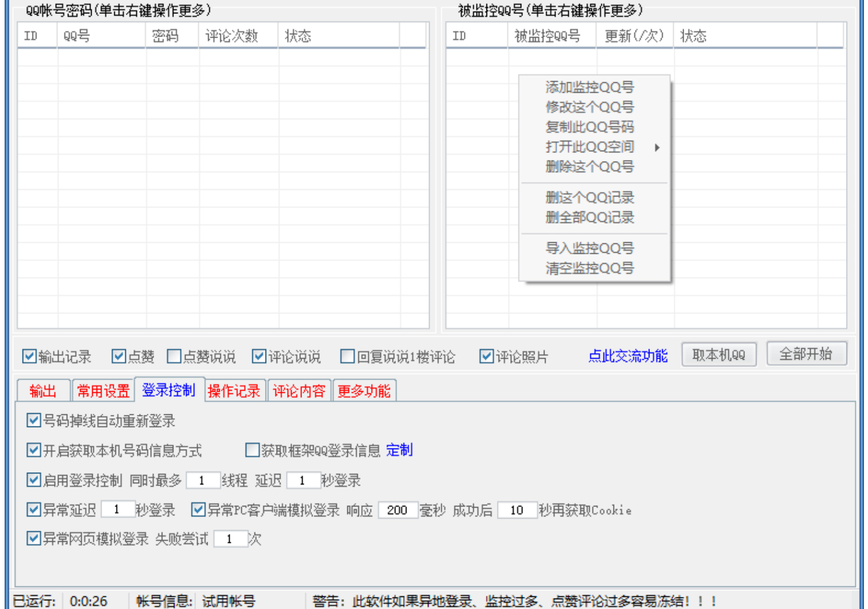Enable the 点赞说说 checkbox
Image resolution: width=868 pixels, height=609 pixels.
pos(174,356)
